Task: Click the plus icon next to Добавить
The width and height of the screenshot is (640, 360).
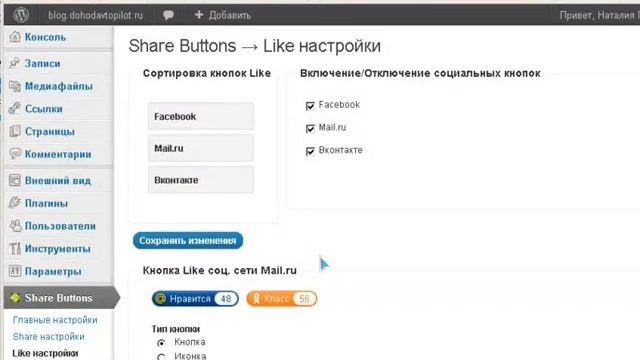Action: point(199,15)
